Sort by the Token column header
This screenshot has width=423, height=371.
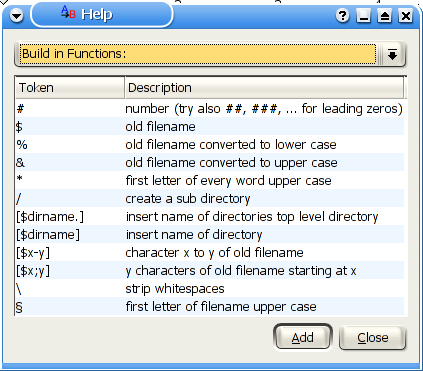70,88
